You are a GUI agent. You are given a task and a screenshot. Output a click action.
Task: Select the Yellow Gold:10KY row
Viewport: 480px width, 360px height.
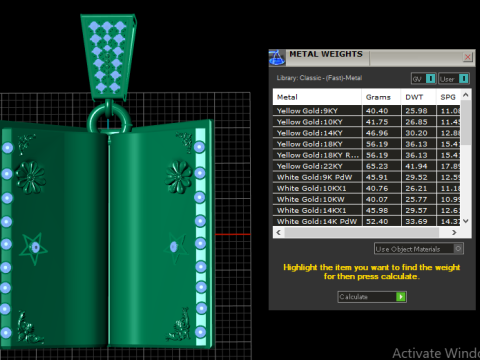(x=367, y=122)
